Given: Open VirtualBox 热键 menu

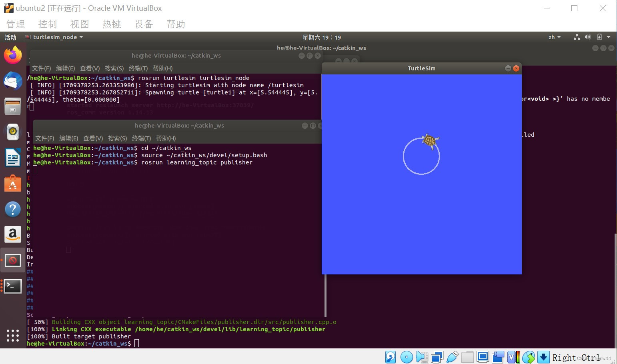Looking at the screenshot, I should point(112,24).
